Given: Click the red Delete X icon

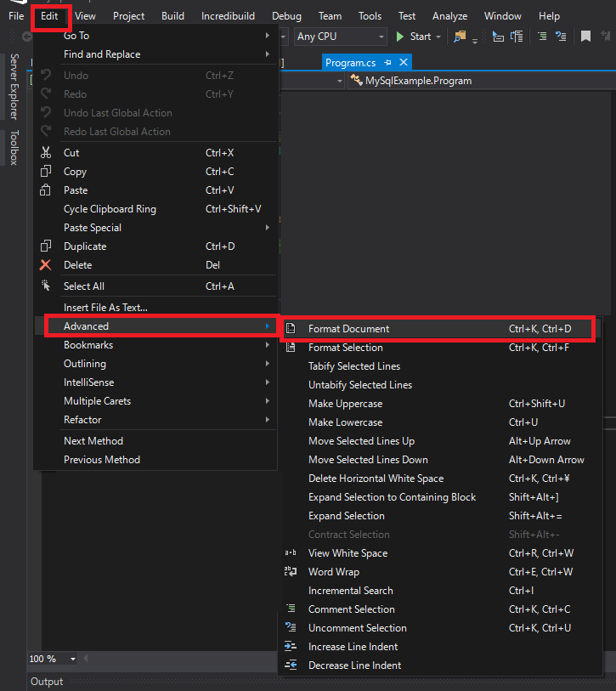Looking at the screenshot, I should click(45, 265).
